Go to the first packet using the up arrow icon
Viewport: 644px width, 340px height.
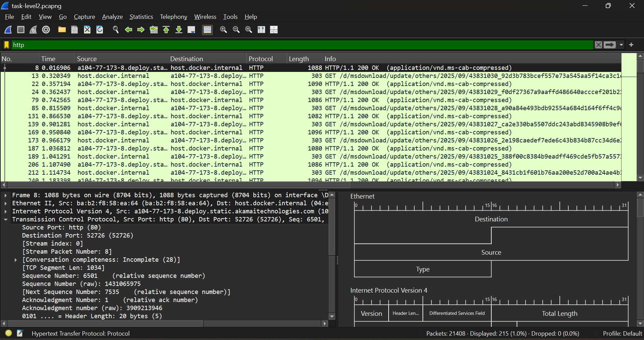(x=166, y=30)
